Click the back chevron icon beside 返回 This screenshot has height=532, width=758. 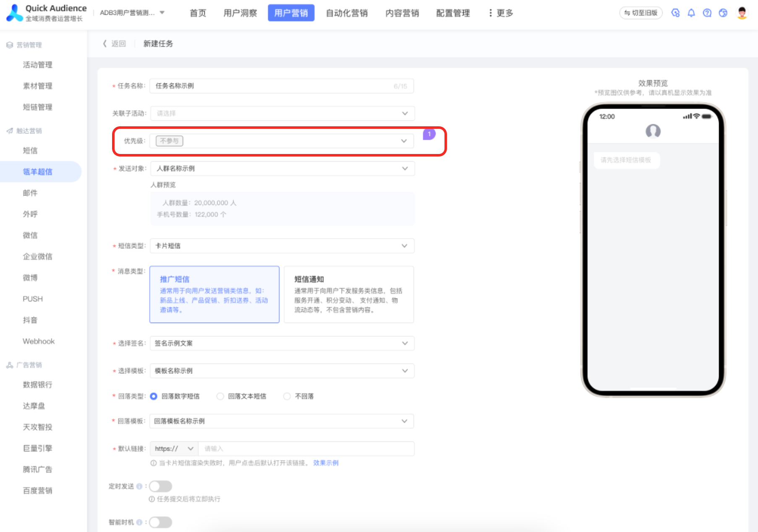pos(105,44)
